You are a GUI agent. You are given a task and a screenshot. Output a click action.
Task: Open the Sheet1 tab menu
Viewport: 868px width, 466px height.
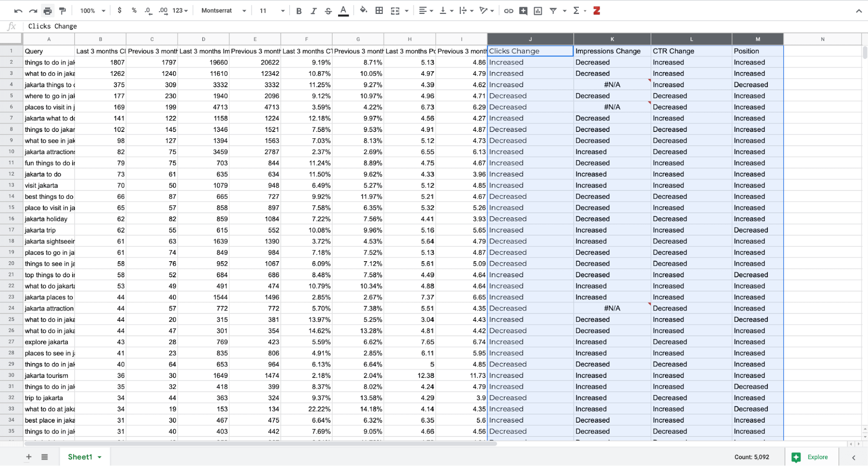point(99,456)
